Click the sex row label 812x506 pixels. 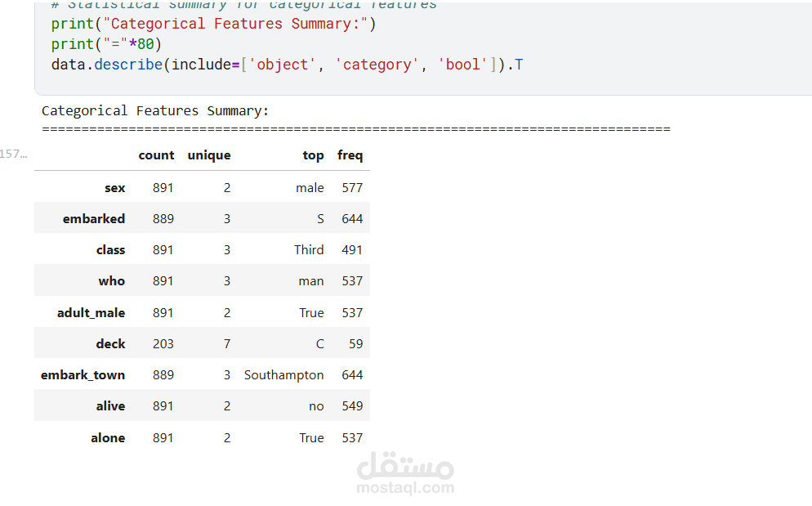[115, 188]
